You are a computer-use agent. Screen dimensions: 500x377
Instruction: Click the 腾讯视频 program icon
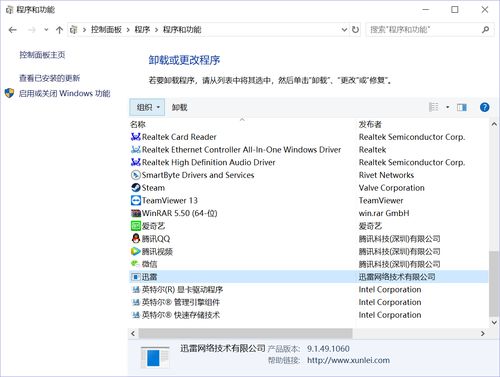point(136,251)
